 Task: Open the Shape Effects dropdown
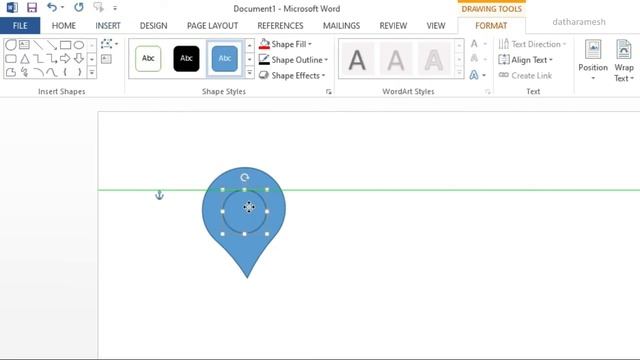pyautogui.click(x=292, y=76)
